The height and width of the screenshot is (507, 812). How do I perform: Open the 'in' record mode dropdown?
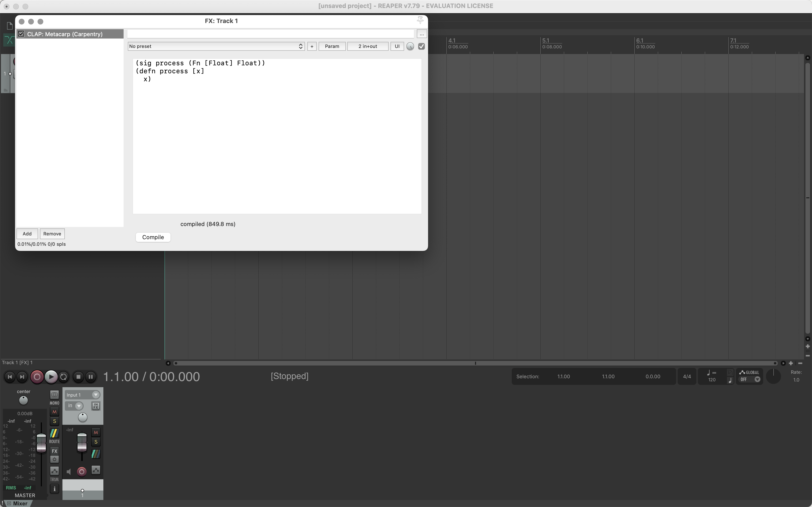(74, 406)
